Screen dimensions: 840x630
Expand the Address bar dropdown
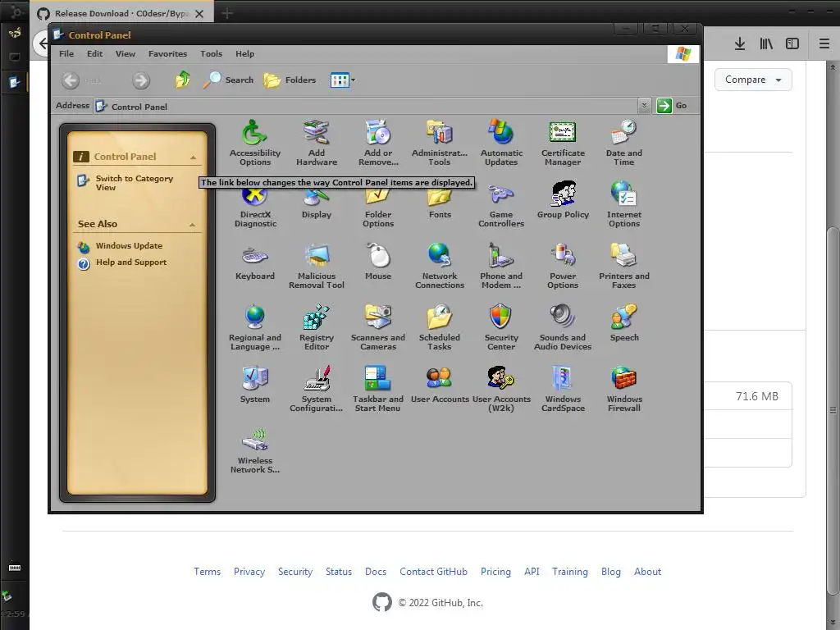644,106
